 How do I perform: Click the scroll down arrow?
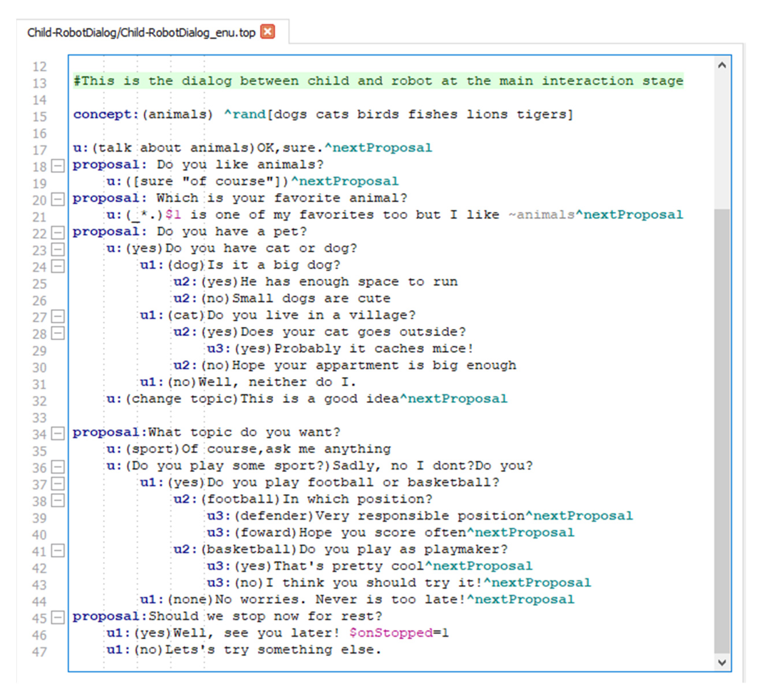(722, 662)
